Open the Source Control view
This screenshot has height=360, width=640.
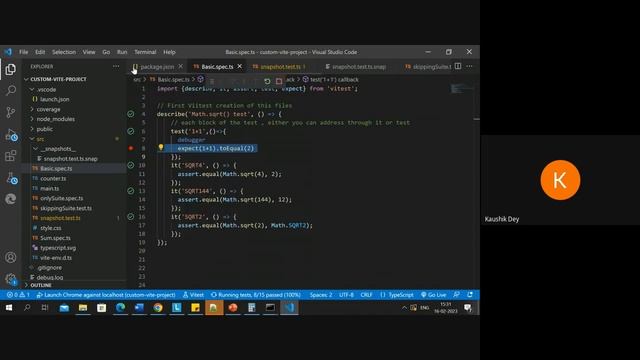click(11, 112)
